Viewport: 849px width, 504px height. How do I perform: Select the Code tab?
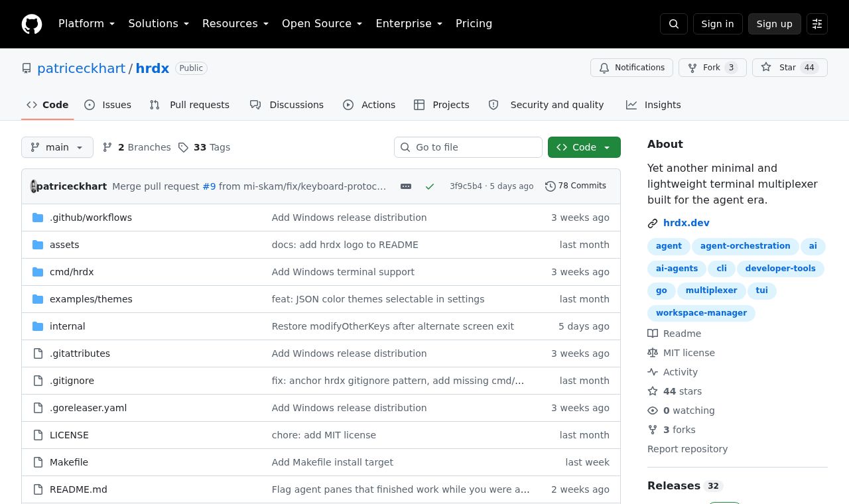[x=48, y=105]
